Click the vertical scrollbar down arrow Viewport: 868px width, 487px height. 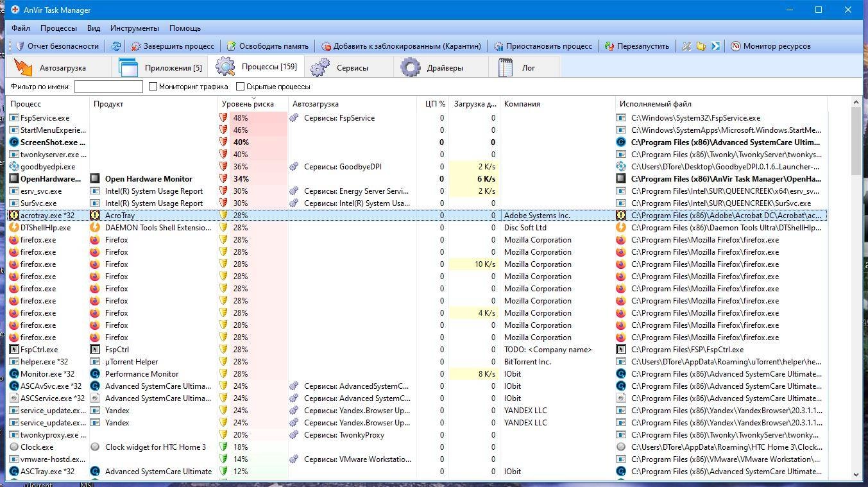click(x=856, y=474)
